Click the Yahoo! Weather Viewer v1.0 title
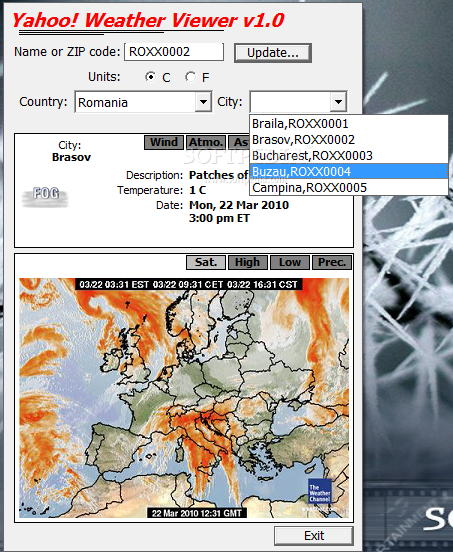 point(148,20)
